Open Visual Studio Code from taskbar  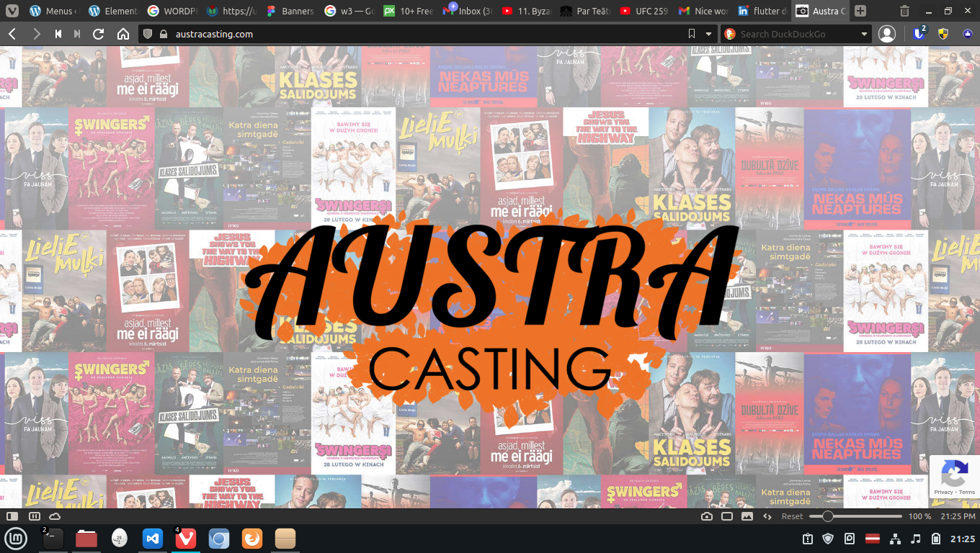[153, 538]
